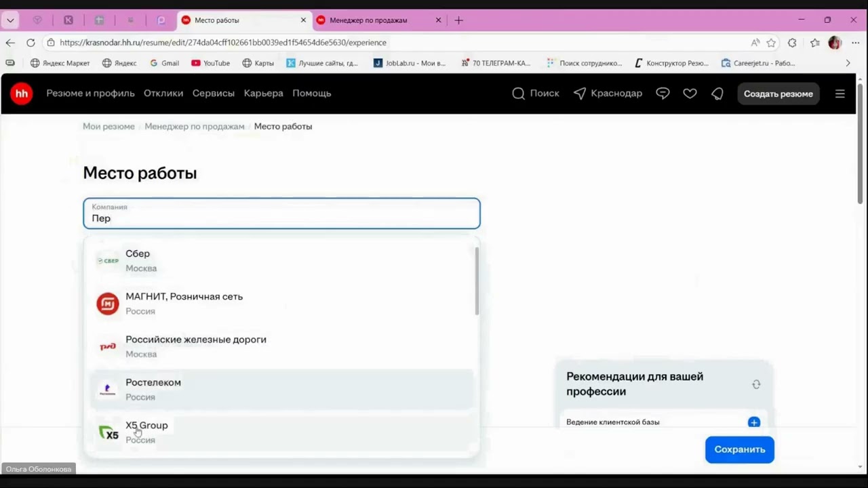Open the Поиск сотруднико bookmark

coord(585,63)
